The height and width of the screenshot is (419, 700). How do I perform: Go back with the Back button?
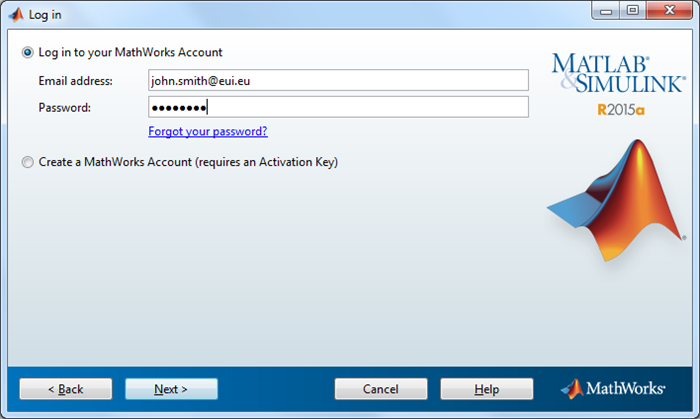(x=65, y=388)
